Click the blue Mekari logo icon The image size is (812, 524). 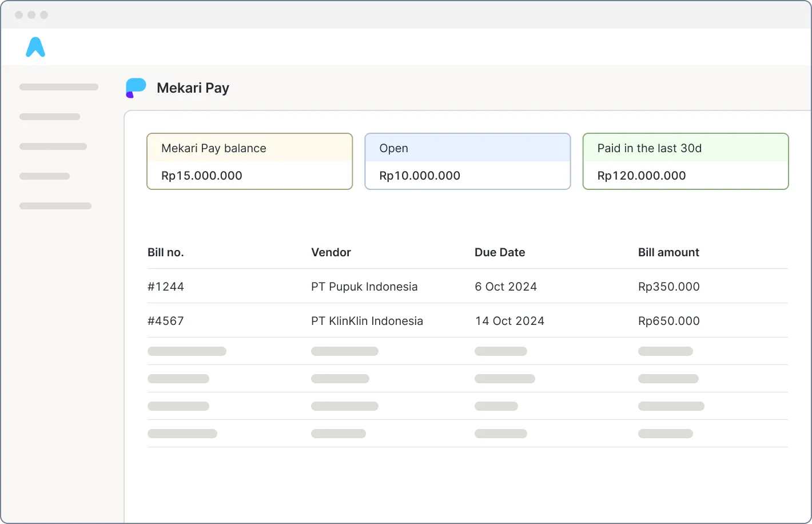pos(35,47)
